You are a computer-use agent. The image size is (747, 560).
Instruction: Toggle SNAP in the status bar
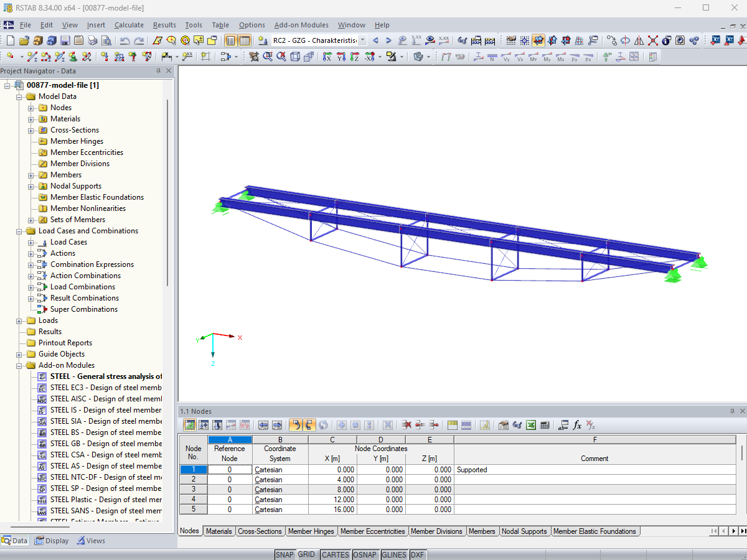(284, 555)
